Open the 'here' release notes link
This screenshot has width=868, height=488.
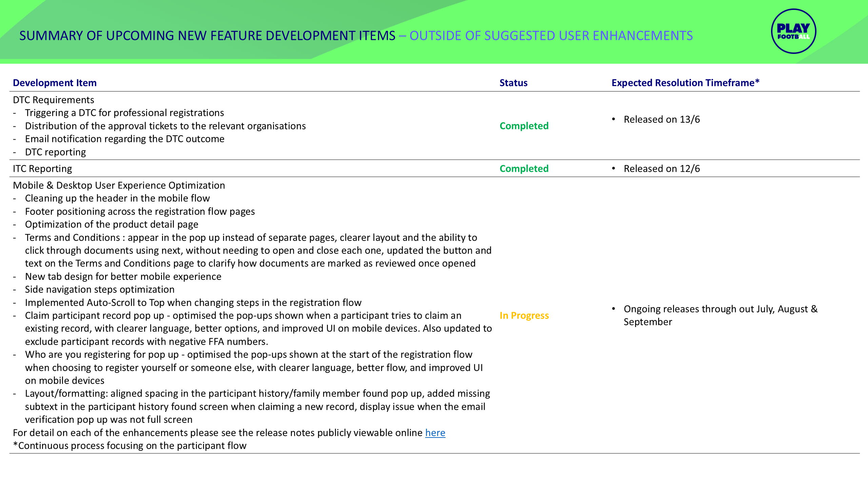(435, 433)
